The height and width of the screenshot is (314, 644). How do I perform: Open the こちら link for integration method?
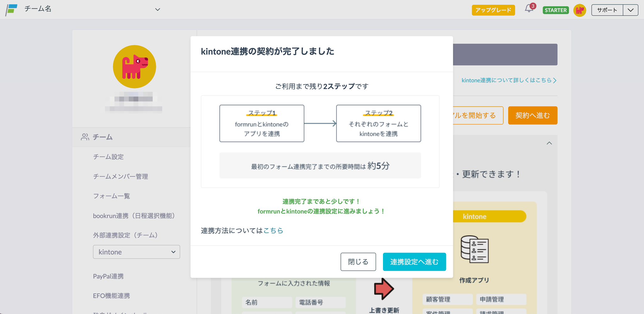coord(273,231)
